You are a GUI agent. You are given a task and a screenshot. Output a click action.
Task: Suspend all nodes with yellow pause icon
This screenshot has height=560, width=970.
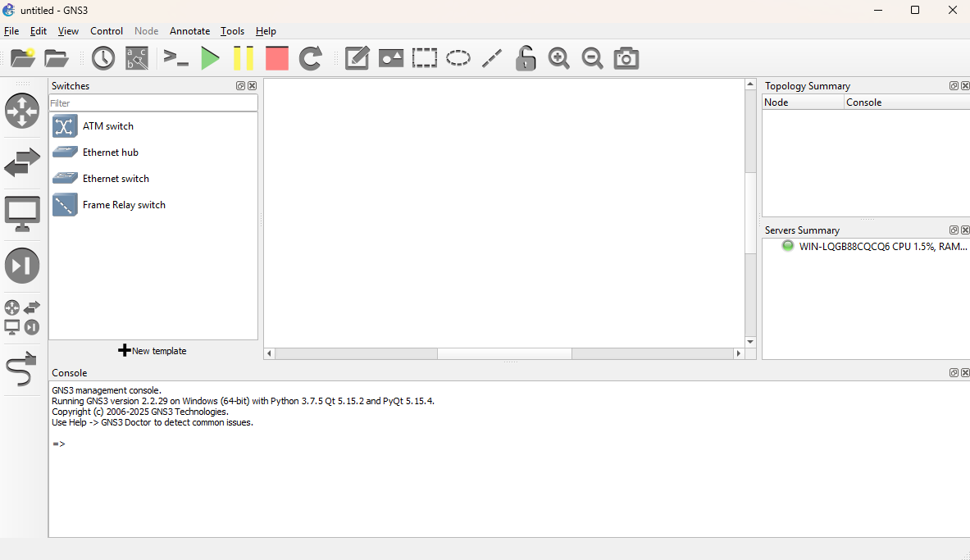tap(244, 58)
